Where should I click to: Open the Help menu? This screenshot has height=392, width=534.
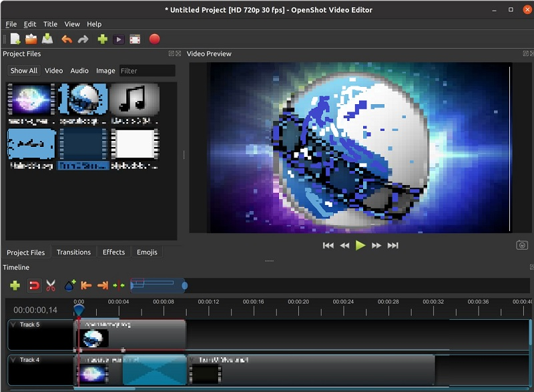[x=94, y=24]
